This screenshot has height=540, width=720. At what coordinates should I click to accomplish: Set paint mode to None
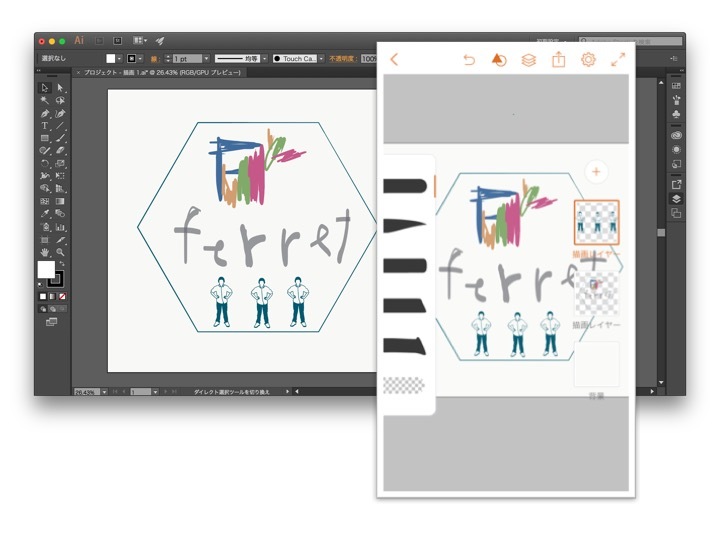[x=62, y=297]
